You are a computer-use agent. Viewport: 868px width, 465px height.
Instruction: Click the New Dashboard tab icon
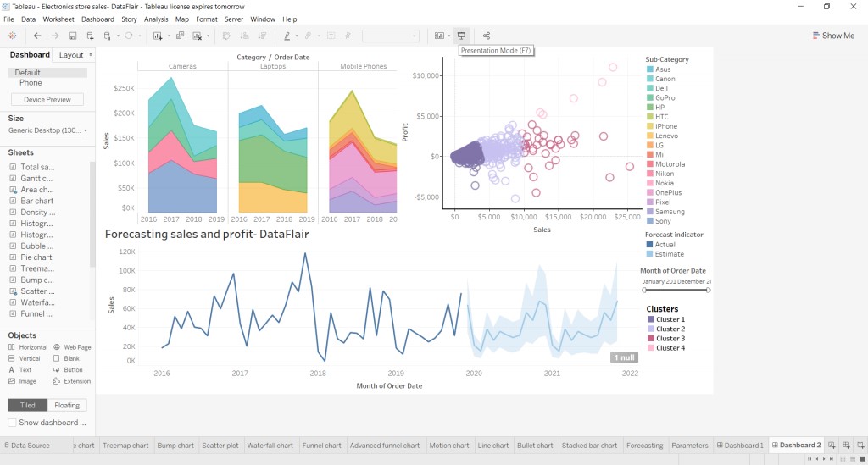847,446
